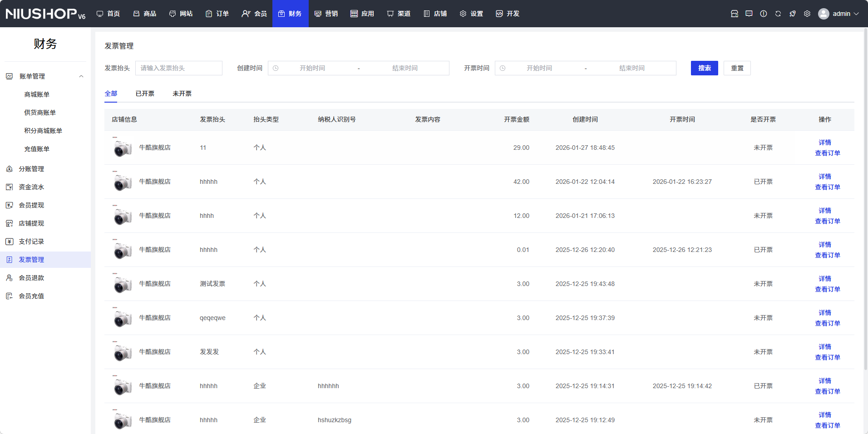Open the 订单 top menu
The image size is (868, 434).
click(x=217, y=14)
